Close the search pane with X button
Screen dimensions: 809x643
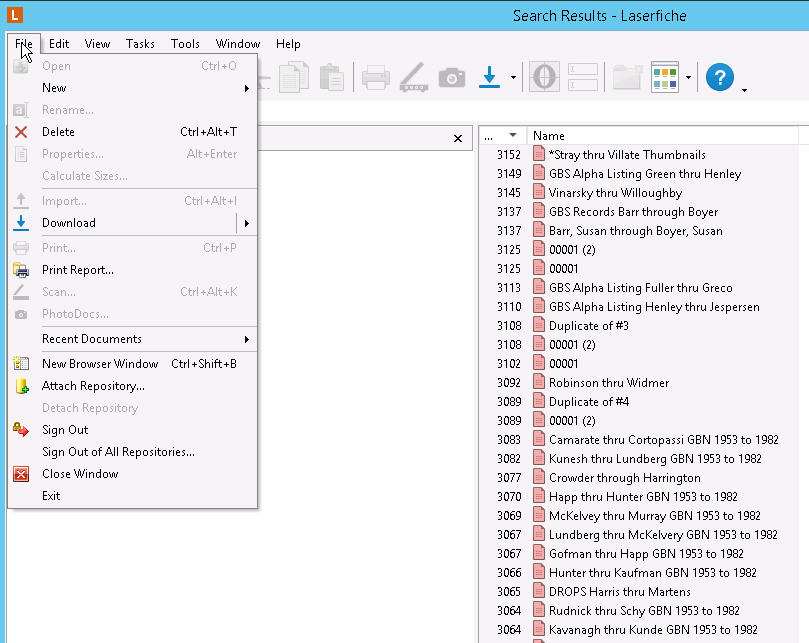458,138
